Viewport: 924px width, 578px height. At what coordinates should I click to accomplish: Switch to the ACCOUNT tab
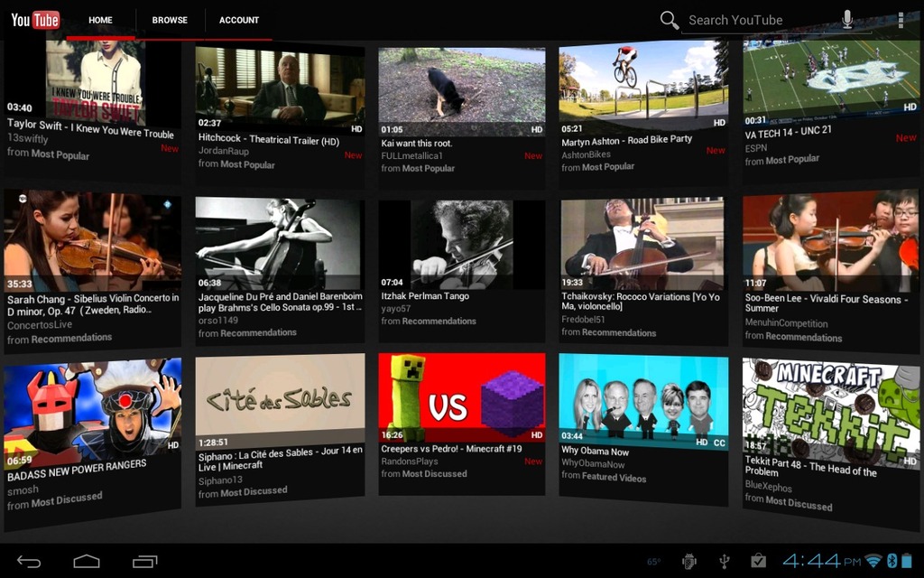pyautogui.click(x=238, y=20)
